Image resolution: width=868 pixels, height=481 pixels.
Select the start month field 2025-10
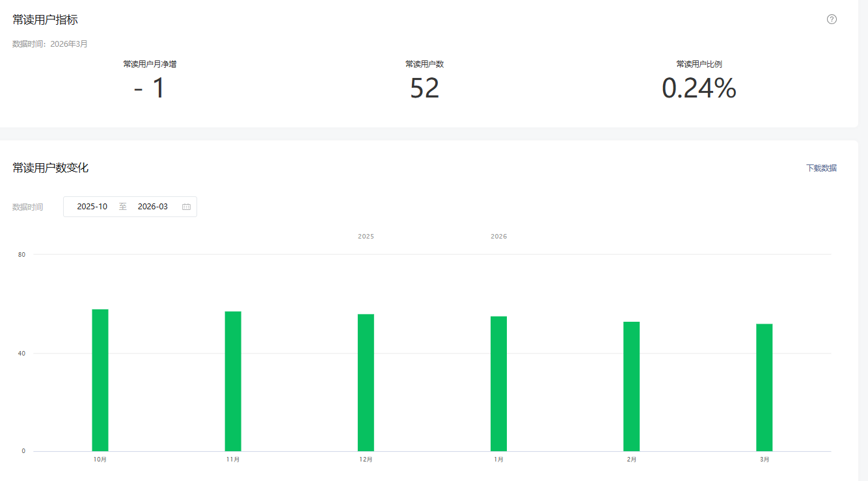point(92,207)
